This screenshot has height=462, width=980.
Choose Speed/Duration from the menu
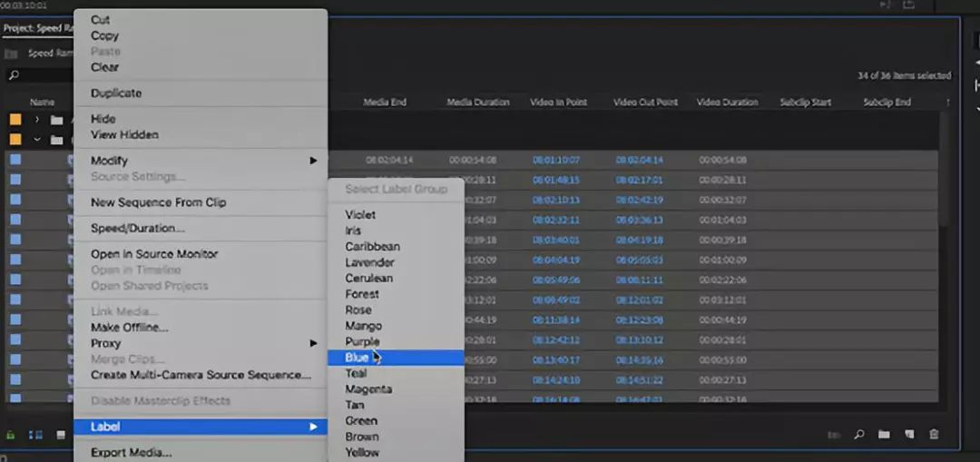137,228
